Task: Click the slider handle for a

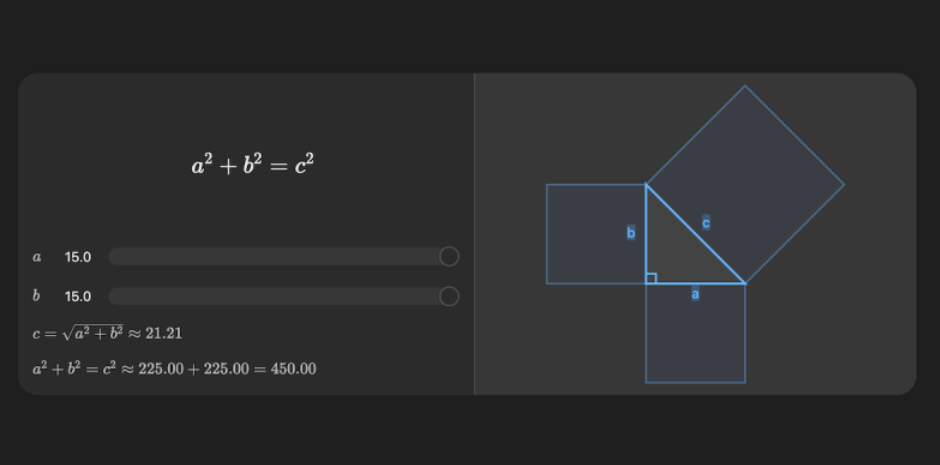Action: tap(449, 257)
